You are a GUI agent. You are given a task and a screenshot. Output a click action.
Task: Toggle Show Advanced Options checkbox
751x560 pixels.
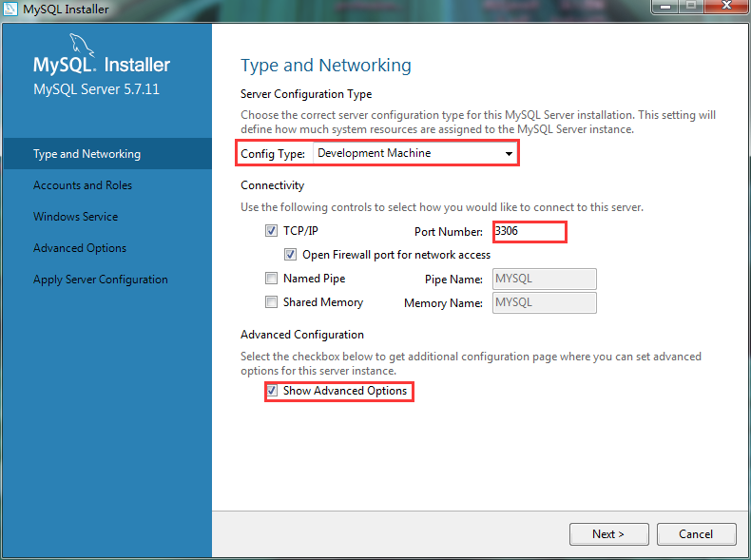(272, 391)
